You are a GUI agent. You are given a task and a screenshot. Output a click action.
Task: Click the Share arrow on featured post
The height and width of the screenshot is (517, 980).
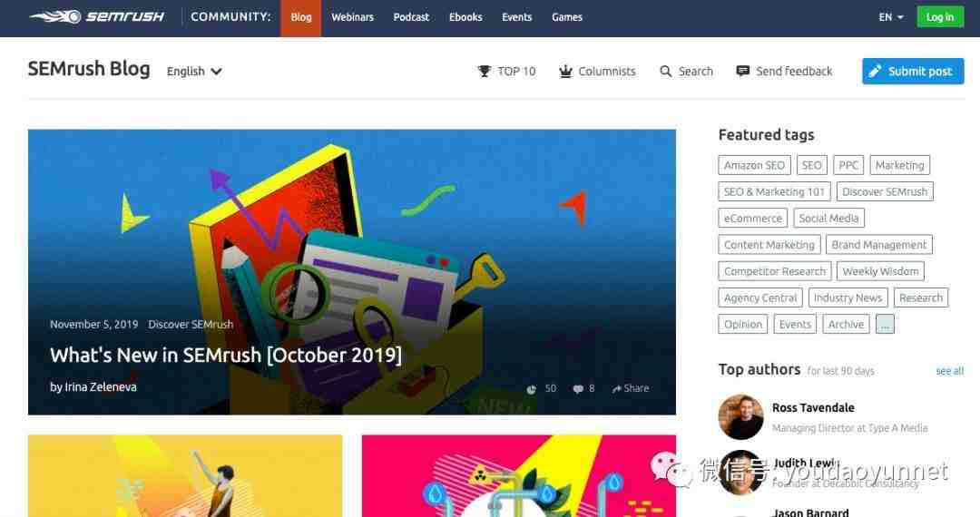616,388
